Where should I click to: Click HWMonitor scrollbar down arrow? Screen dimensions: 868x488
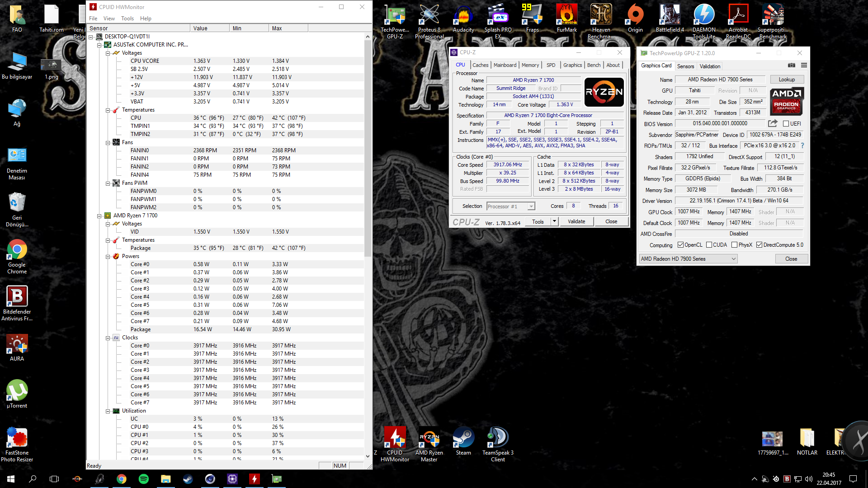pyautogui.click(x=368, y=456)
